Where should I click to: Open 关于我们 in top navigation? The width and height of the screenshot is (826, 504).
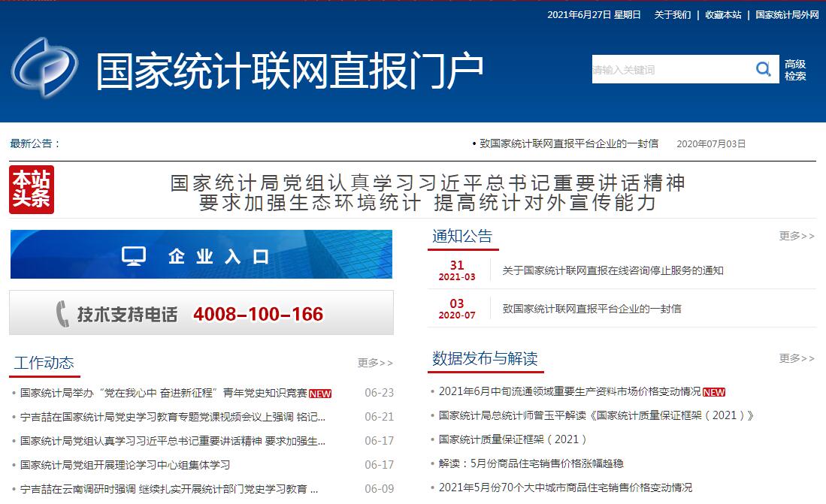pos(672,15)
